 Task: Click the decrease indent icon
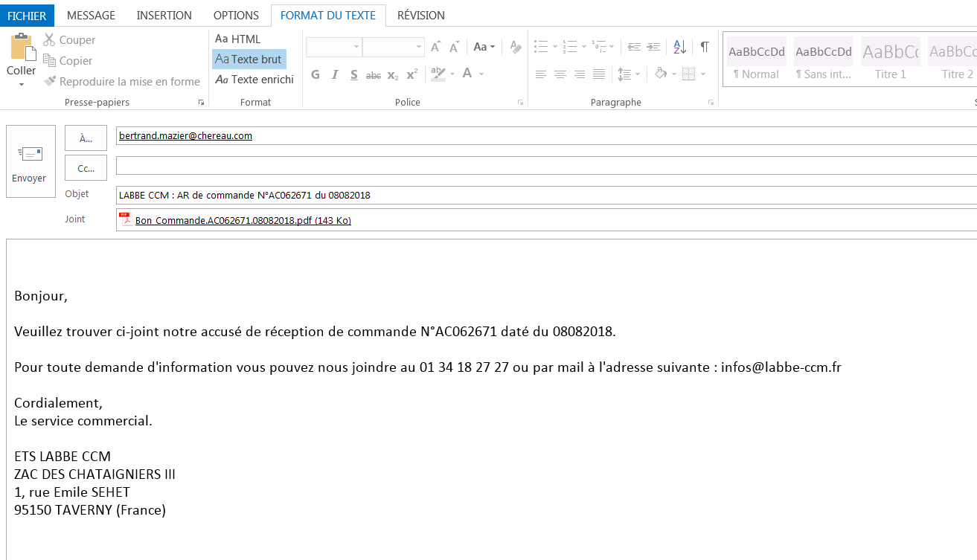tap(634, 47)
